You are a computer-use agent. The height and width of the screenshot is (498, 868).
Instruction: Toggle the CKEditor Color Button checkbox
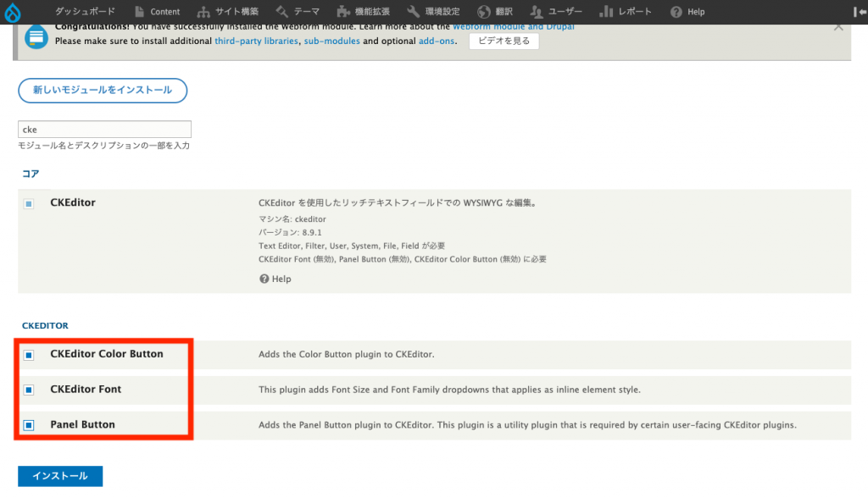[29, 355]
